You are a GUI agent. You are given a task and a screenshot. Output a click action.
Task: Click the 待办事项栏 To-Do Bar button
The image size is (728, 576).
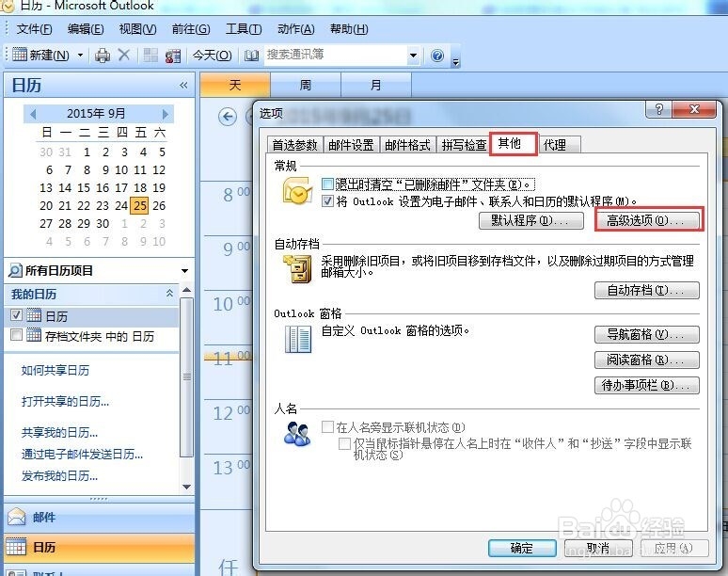click(647, 385)
